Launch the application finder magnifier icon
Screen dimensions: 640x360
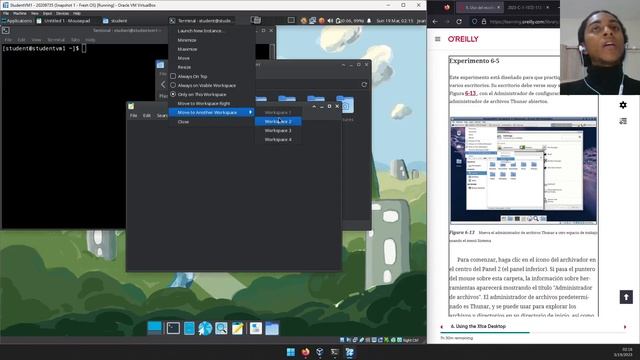click(x=221, y=328)
